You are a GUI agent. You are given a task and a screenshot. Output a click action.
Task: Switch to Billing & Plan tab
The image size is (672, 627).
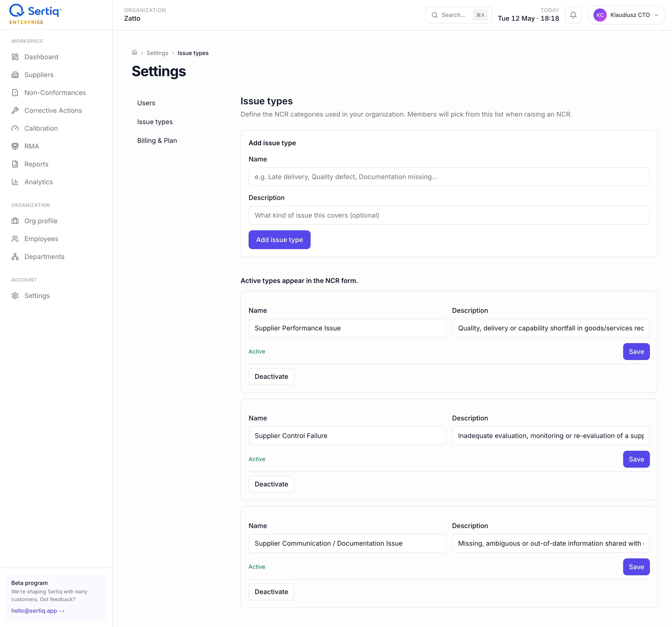pos(157,141)
